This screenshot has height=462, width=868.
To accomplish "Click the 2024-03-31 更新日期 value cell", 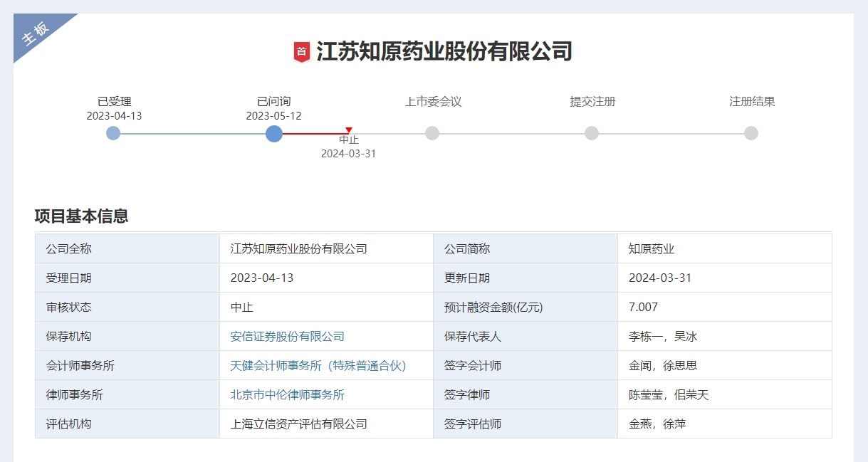I will pyautogui.click(x=725, y=278).
